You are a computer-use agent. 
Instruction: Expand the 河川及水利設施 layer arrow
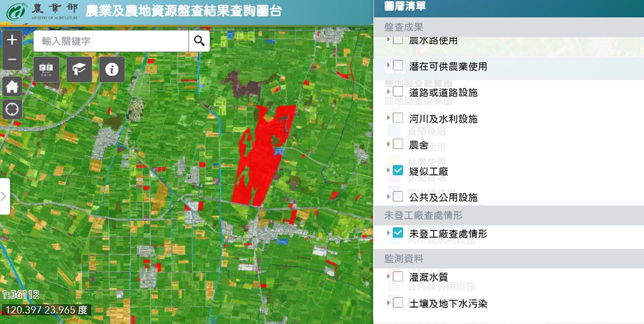(x=389, y=118)
